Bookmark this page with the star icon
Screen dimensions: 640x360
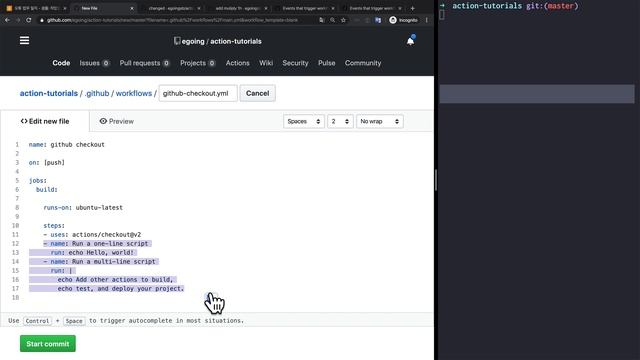(343, 20)
